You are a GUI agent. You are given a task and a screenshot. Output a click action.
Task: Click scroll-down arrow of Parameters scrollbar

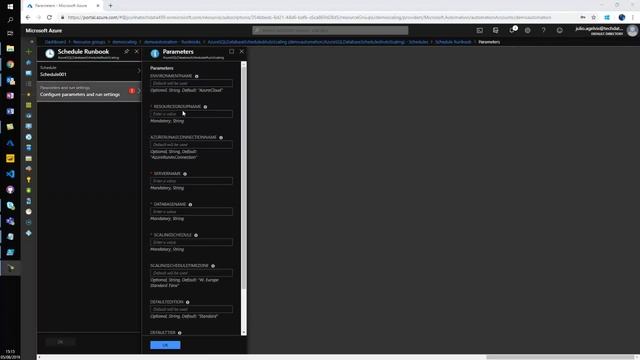pyautogui.click(x=244, y=333)
